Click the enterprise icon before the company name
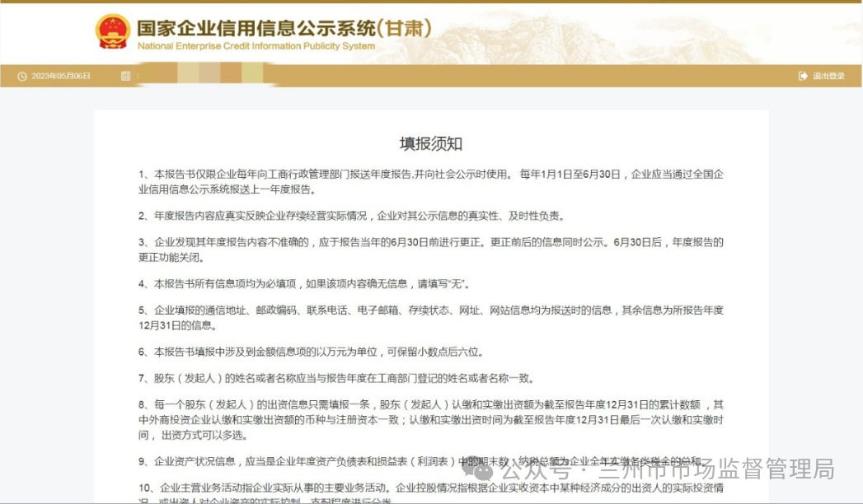The height and width of the screenshot is (504, 863). [126, 77]
